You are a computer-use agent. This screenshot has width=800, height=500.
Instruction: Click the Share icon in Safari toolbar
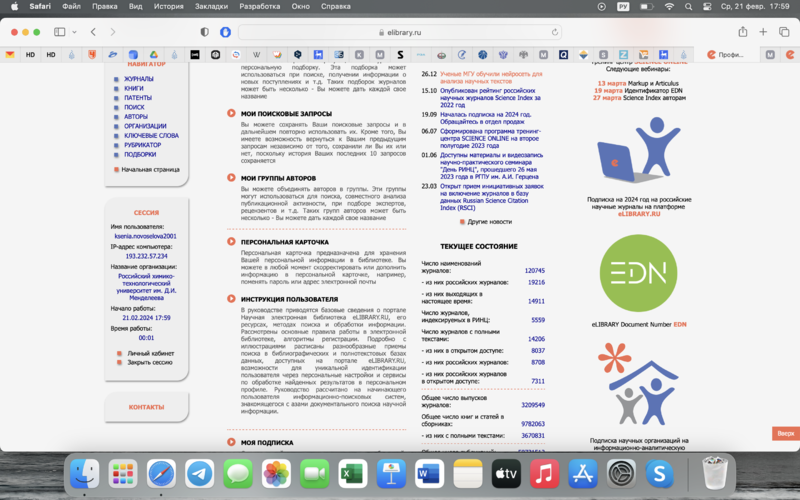click(742, 32)
